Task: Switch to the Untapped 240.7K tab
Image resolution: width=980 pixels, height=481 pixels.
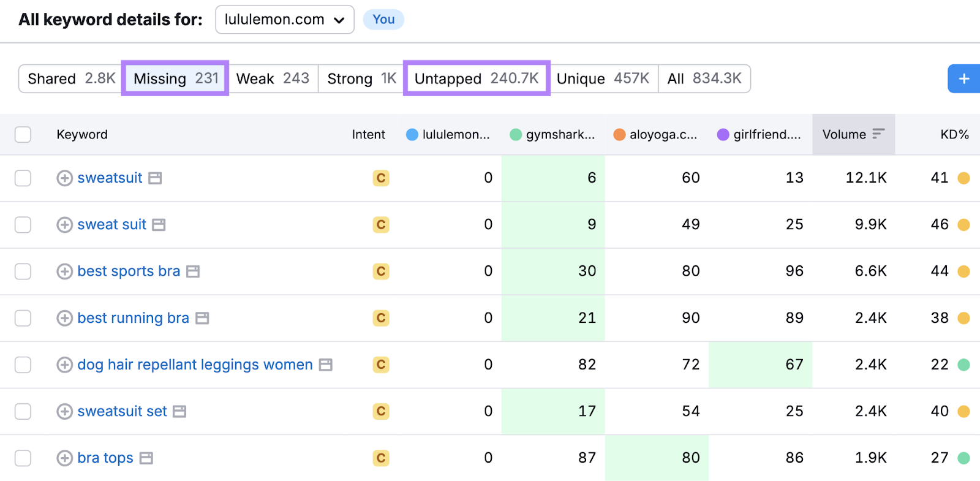Action: coord(477,78)
